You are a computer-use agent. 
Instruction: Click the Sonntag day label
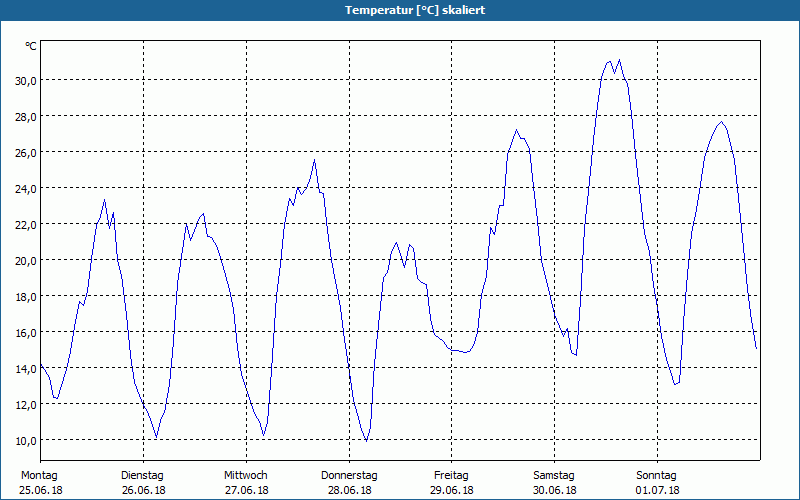(656, 476)
